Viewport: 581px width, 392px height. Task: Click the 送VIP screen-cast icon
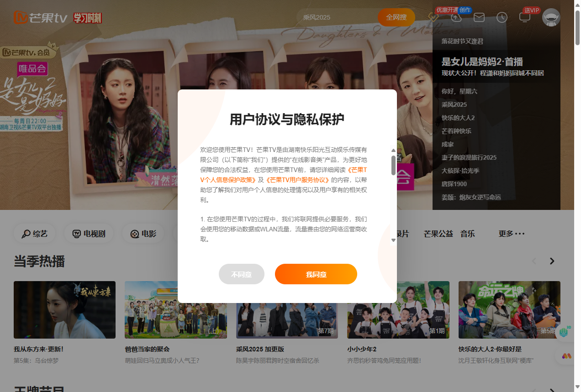(525, 17)
